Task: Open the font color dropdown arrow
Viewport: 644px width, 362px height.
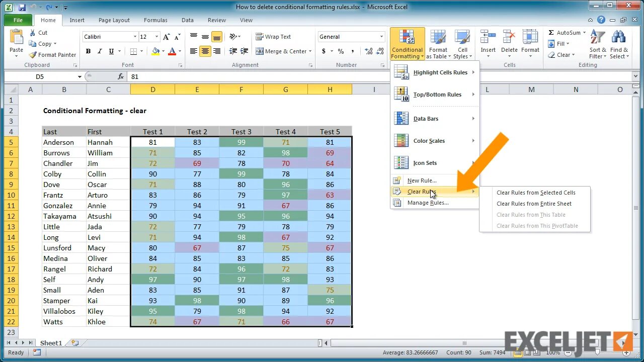Action: (180, 51)
